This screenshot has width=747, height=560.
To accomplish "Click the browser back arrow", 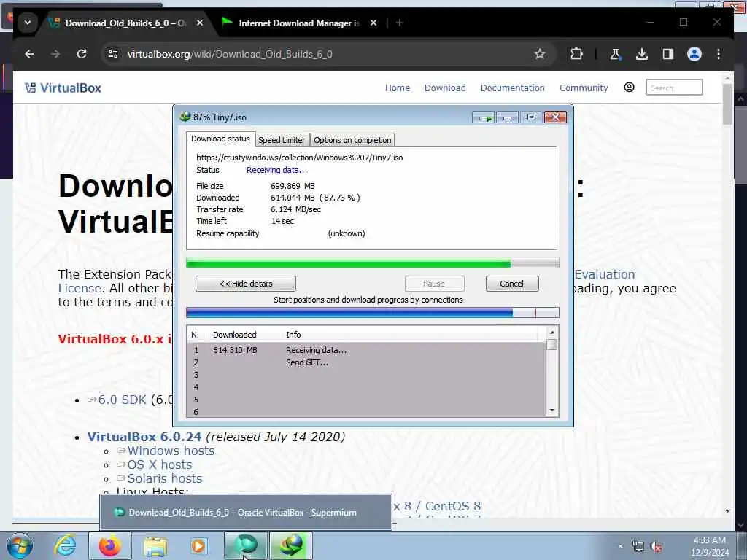I will point(29,54).
